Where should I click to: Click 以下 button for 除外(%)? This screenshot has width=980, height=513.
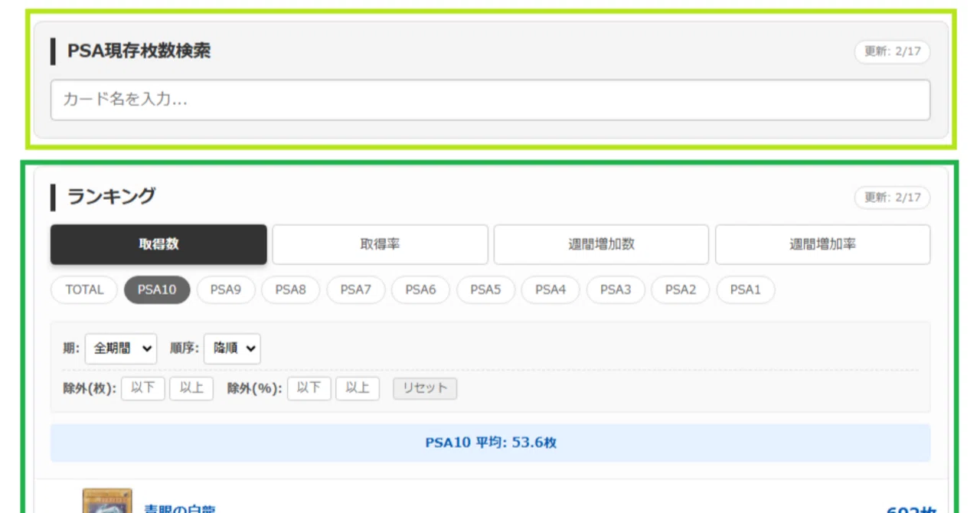[x=309, y=388]
